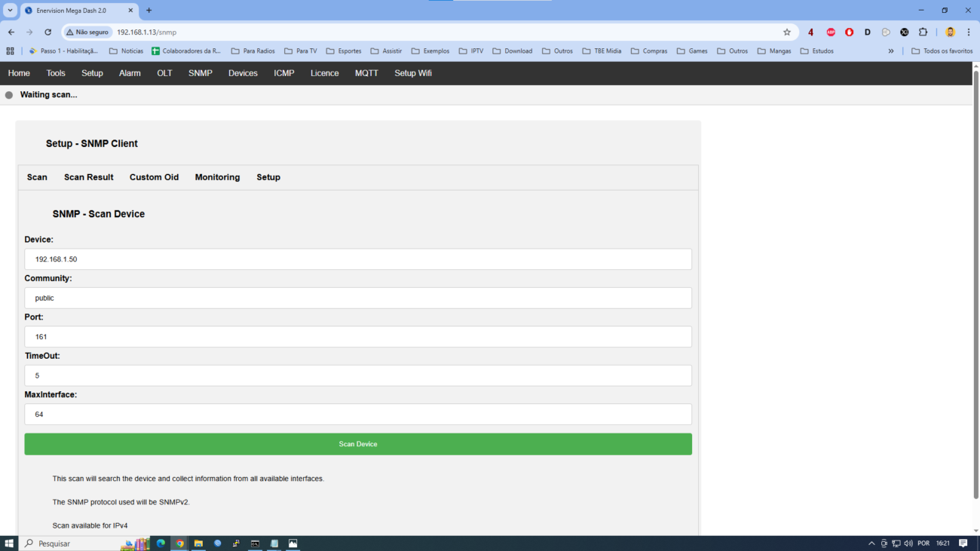Click the page vertical scrollbar
This screenshot has height=551, width=980.
(x=975, y=286)
